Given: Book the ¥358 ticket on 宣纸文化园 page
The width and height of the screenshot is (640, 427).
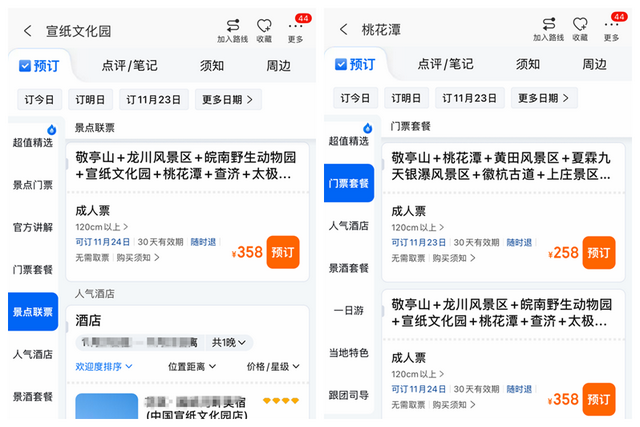Looking at the screenshot, I should [283, 252].
